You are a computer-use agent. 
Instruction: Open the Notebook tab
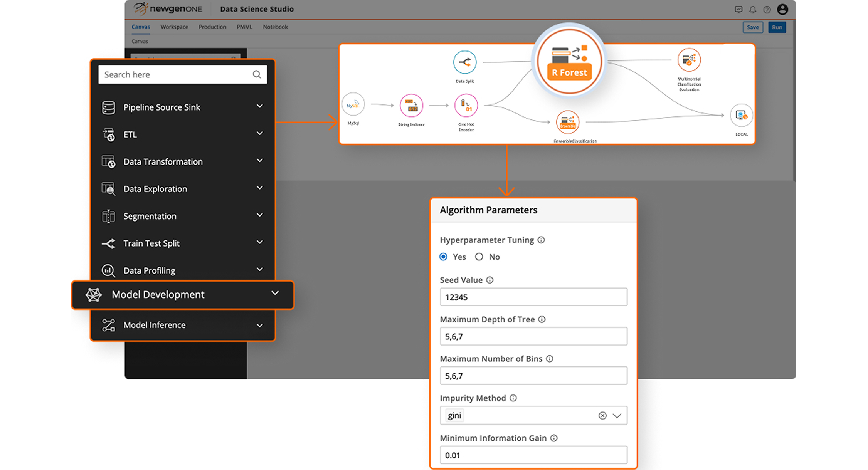pos(275,27)
